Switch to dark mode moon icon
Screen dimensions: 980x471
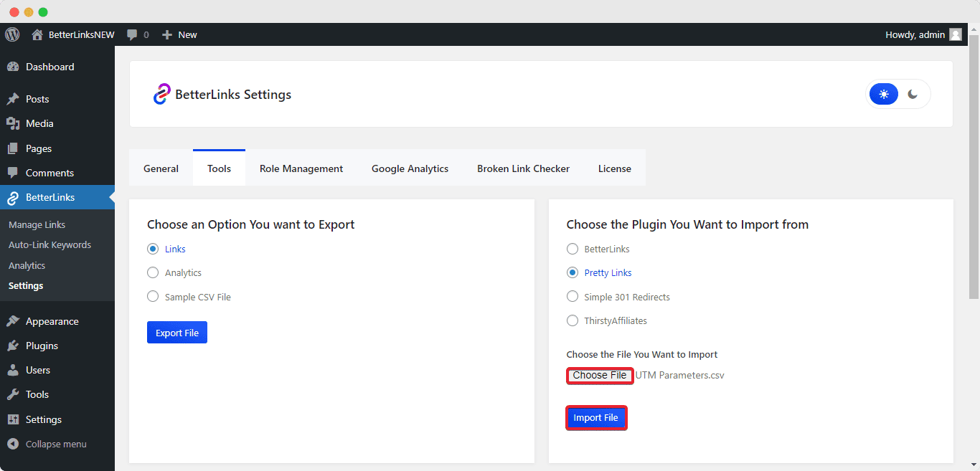point(913,94)
